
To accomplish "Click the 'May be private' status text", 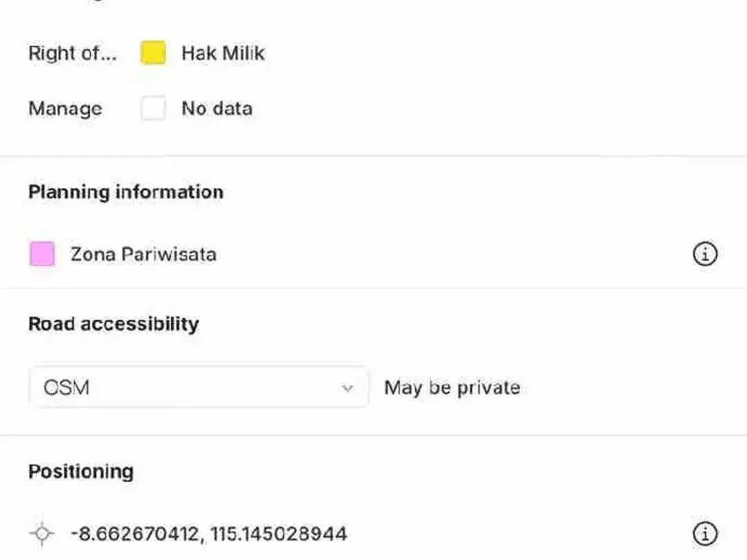I will click(452, 388).
